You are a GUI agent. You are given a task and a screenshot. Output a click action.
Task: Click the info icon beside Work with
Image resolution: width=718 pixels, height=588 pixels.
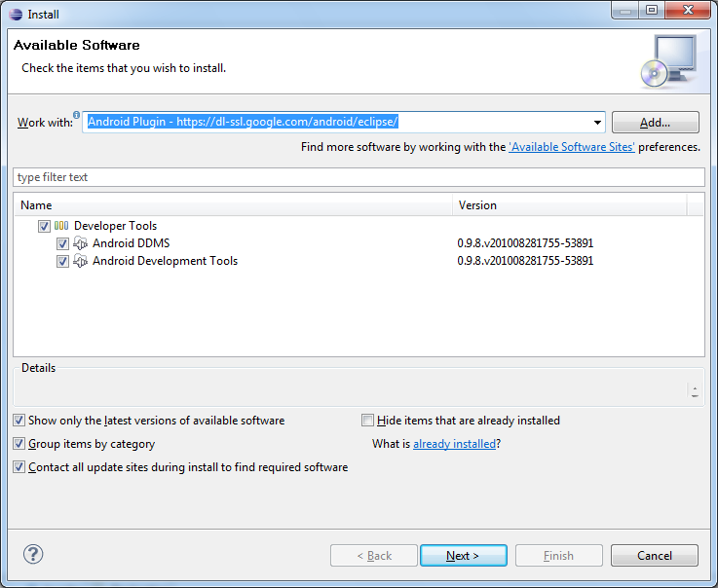pyautogui.click(x=76, y=115)
